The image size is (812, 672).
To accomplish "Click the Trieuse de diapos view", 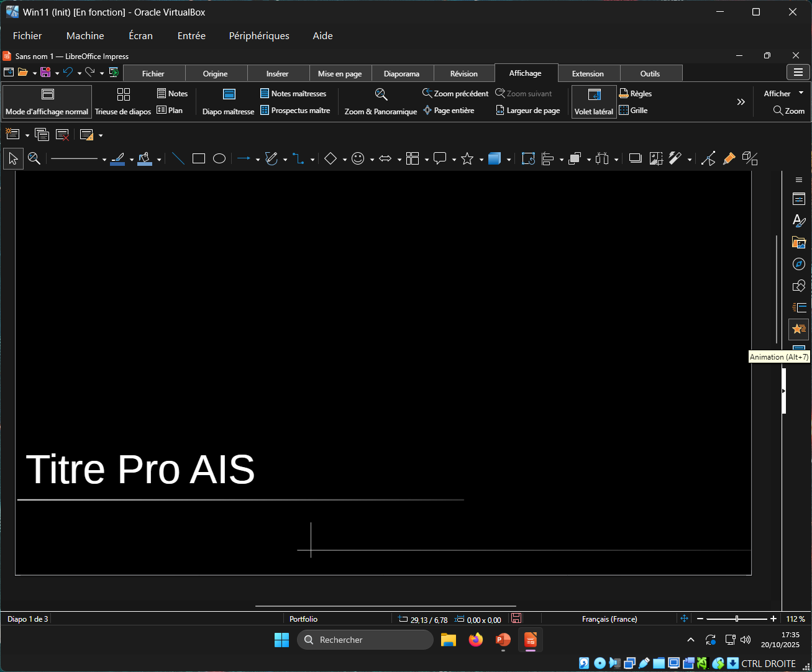I will (123, 102).
